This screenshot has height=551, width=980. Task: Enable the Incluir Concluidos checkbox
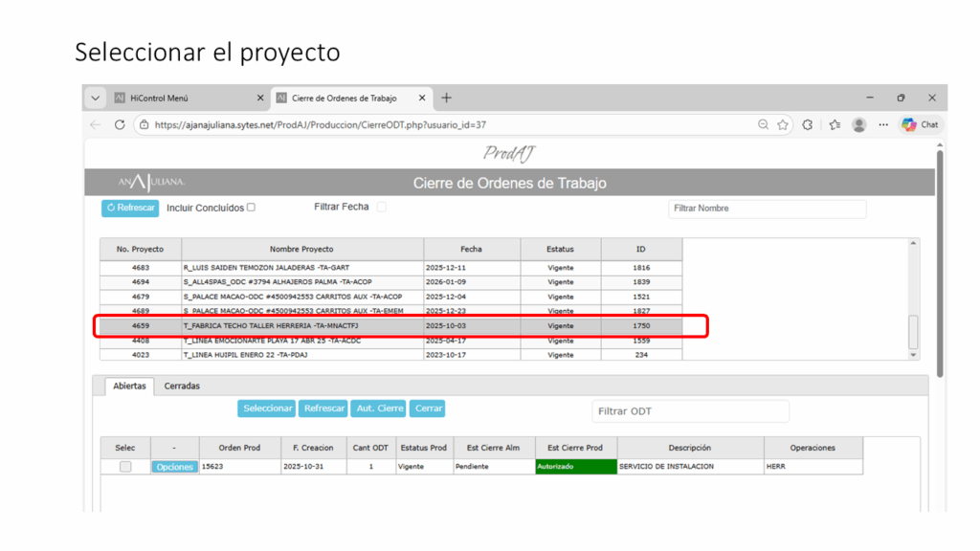pyautogui.click(x=252, y=207)
